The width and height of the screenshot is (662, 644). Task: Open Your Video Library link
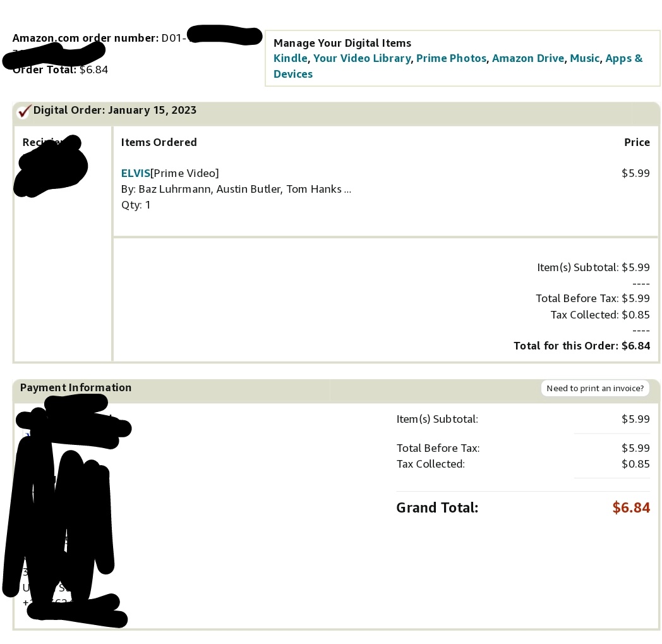[362, 58]
